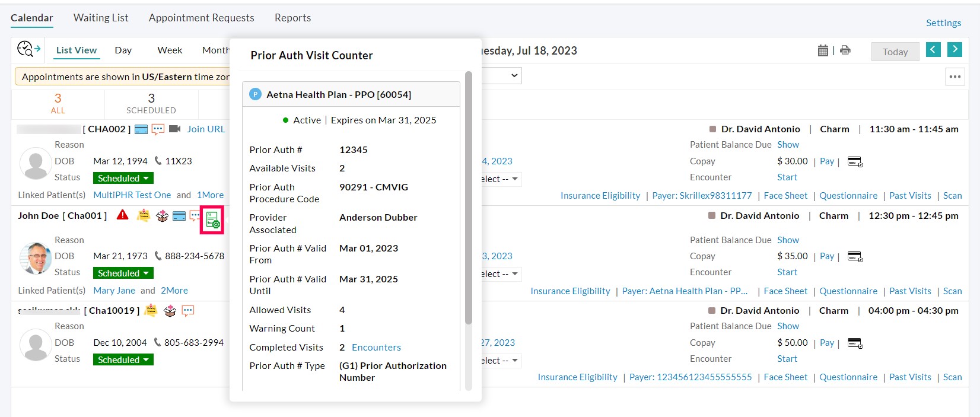Open Scheduled status dropdown for CHA002
980x417 pixels.
point(123,178)
